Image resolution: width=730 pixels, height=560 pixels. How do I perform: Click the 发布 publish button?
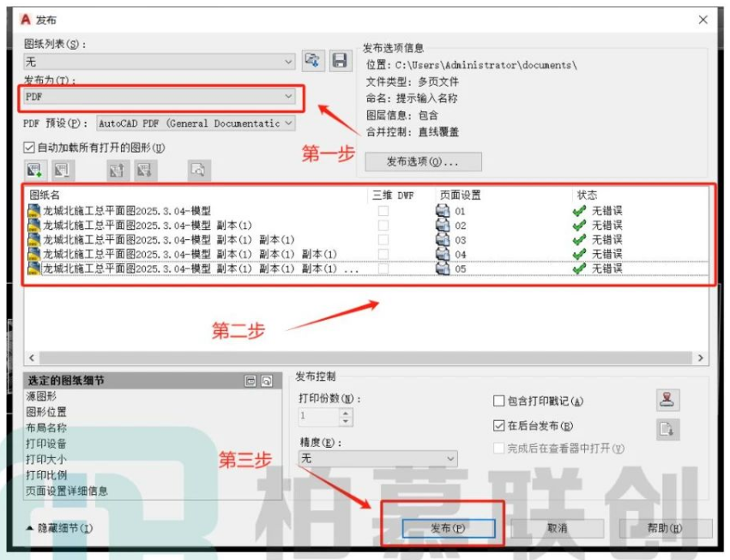448,528
